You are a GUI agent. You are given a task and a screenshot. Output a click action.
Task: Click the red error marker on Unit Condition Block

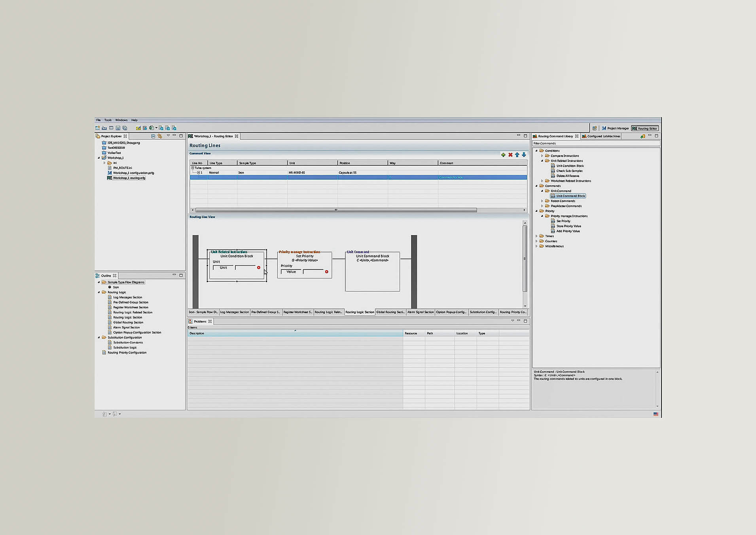point(259,267)
